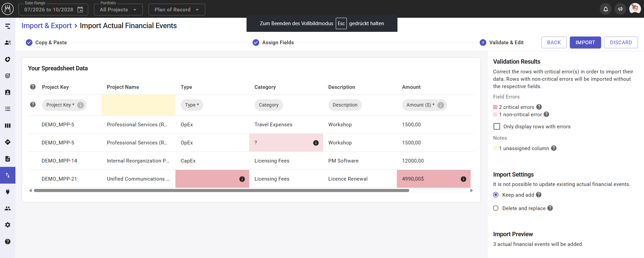Viewport: 644px width, 258px height.
Task: Open the 'Project Key *' field assignment chip
Action: 64,105
